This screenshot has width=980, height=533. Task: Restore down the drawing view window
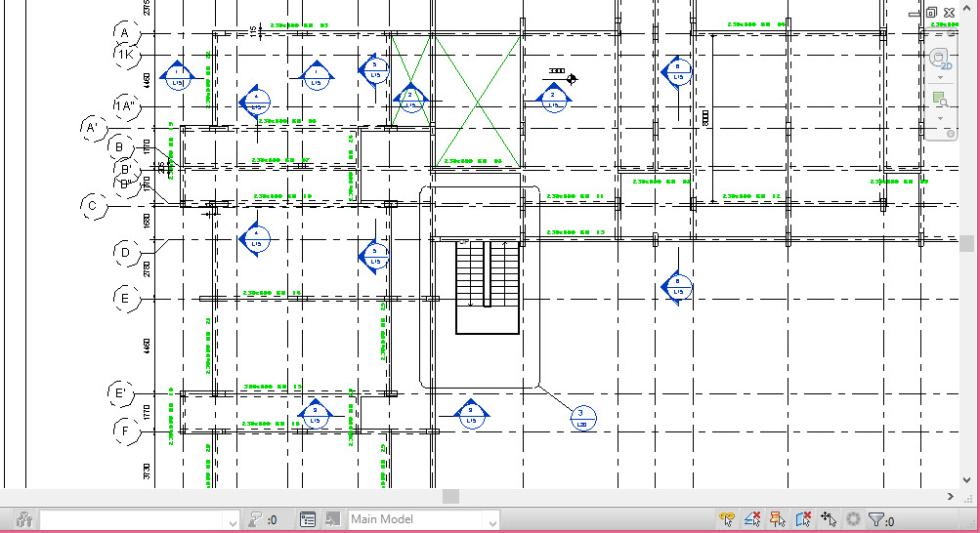point(932,13)
